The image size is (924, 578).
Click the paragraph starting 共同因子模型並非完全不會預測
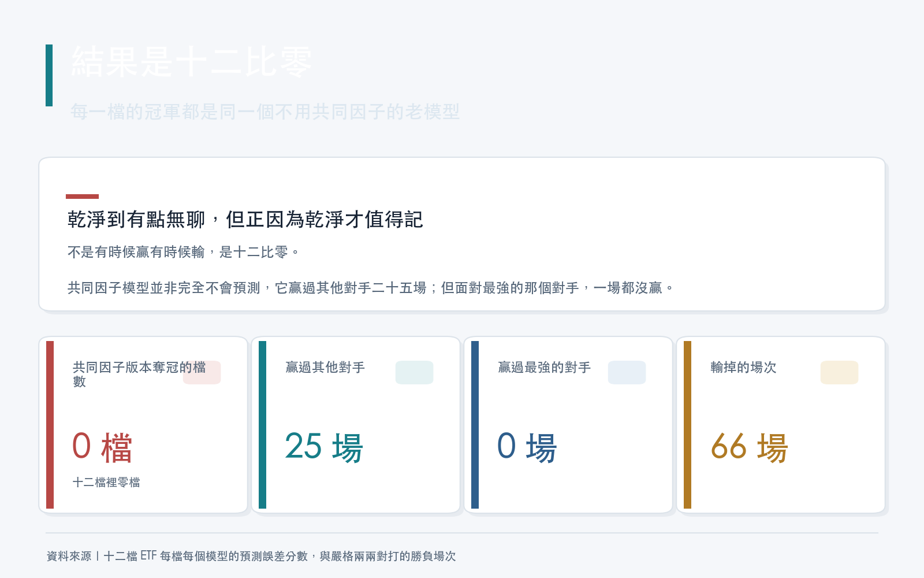coord(371,288)
